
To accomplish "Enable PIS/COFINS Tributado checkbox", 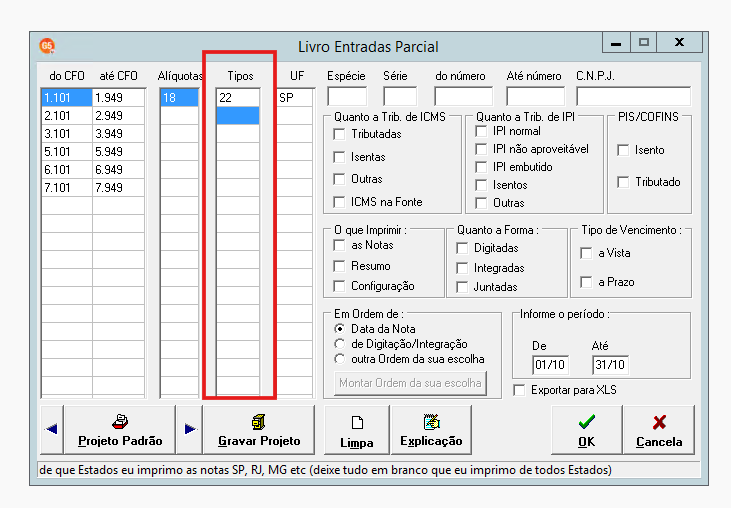I will point(623,182).
